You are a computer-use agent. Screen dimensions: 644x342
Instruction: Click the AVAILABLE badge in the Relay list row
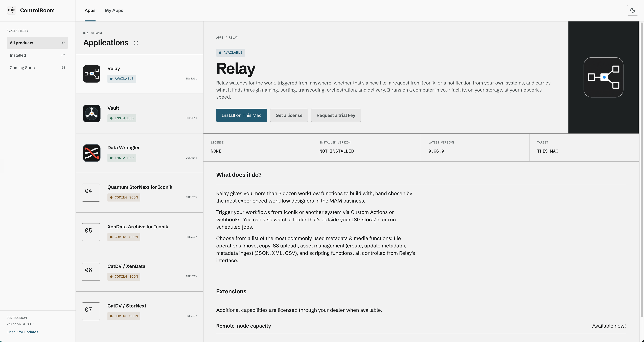tap(122, 79)
